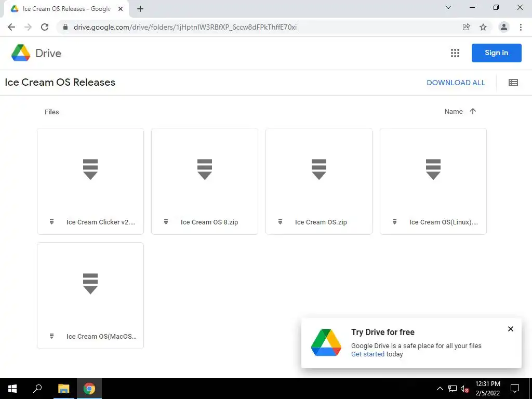Click small archive icon beside Ice Cream OS(MacOS

pos(51,336)
